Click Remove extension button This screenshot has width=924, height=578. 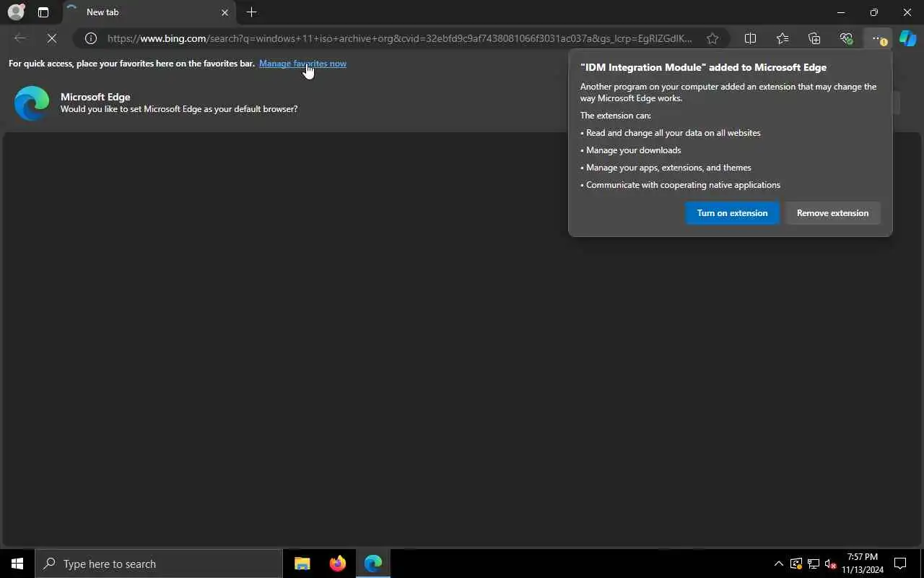[832, 213]
